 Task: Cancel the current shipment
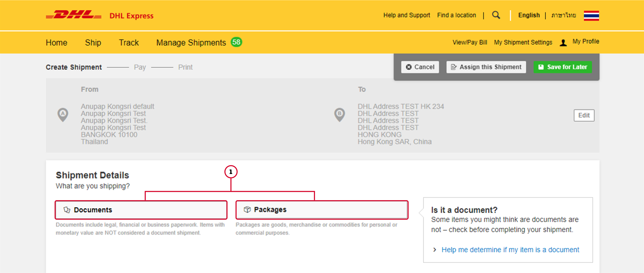pos(420,67)
